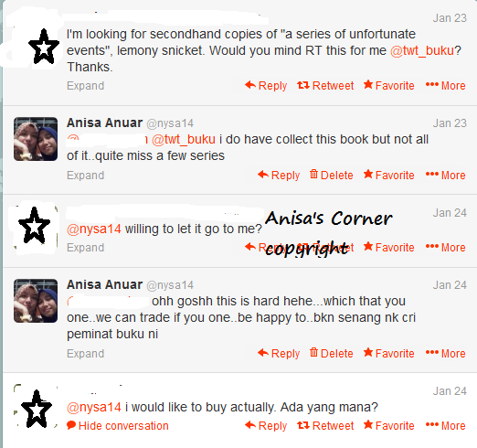Screen dimensions: 477x448
Task: Reply to Anisa's tweet mentioning @twt_buku
Action: [x=279, y=176]
